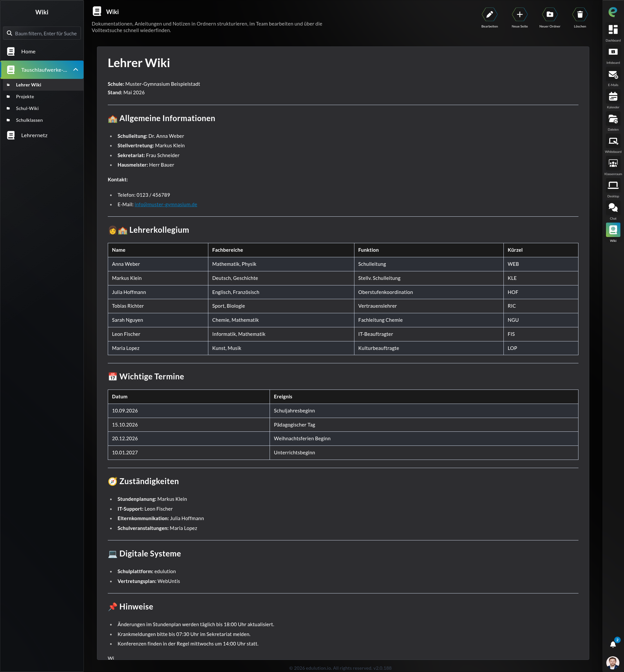Click the Lehrernetz book icon
624x672 pixels.
pyautogui.click(x=11, y=135)
